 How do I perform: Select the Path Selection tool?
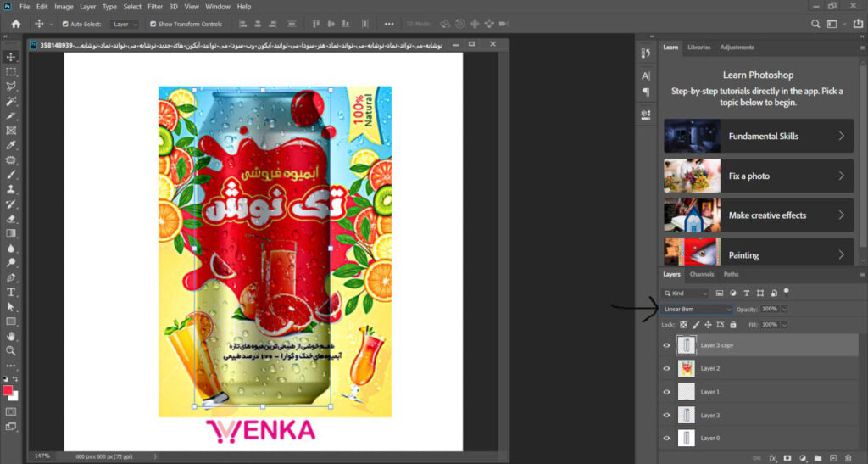10,307
